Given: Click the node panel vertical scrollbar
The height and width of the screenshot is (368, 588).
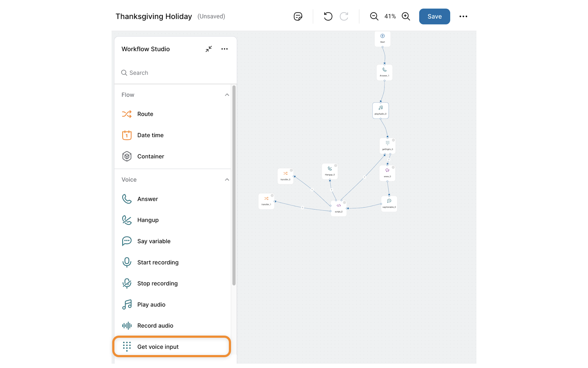Looking at the screenshot, I should [x=234, y=185].
